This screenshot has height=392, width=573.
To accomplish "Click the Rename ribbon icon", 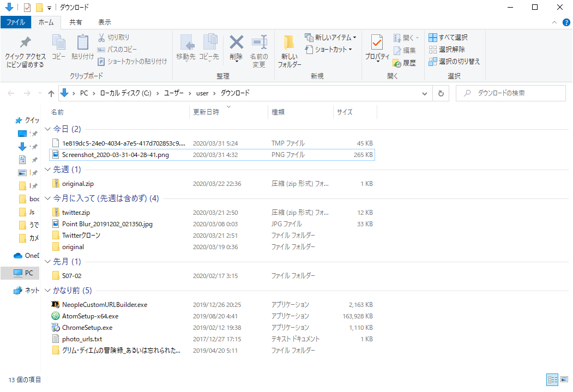I will (259, 51).
